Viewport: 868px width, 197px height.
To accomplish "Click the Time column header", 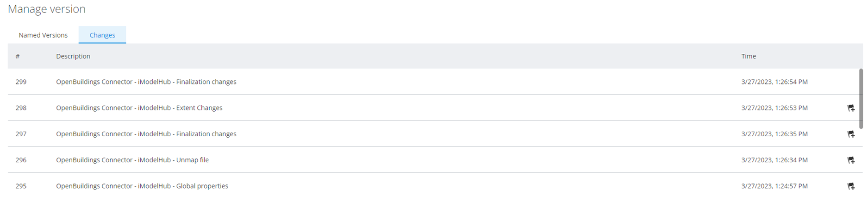I will pyautogui.click(x=748, y=56).
